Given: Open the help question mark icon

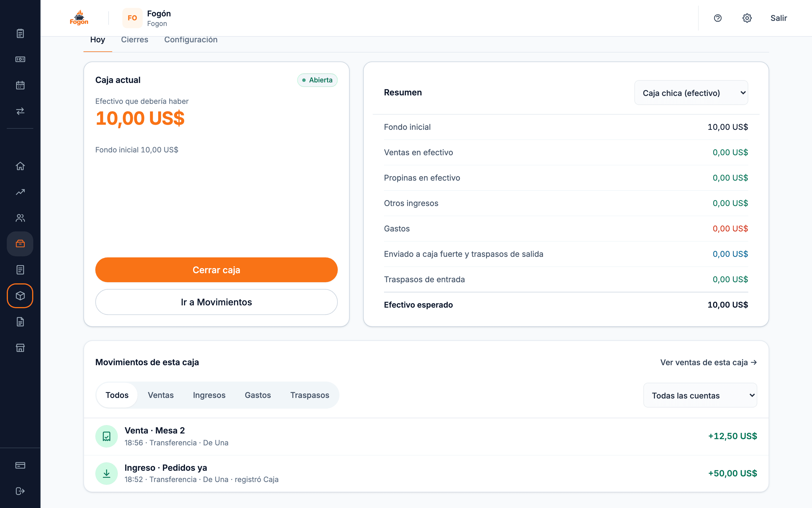Looking at the screenshot, I should point(718,18).
